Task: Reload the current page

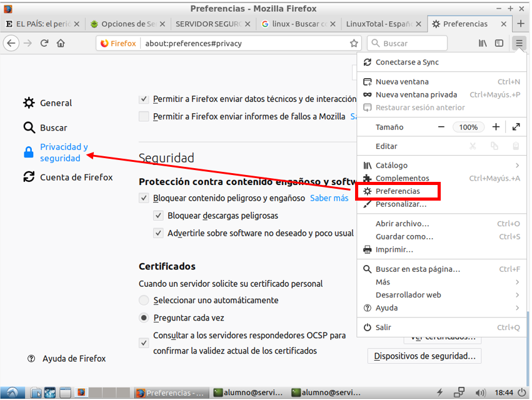Action: [x=44, y=43]
